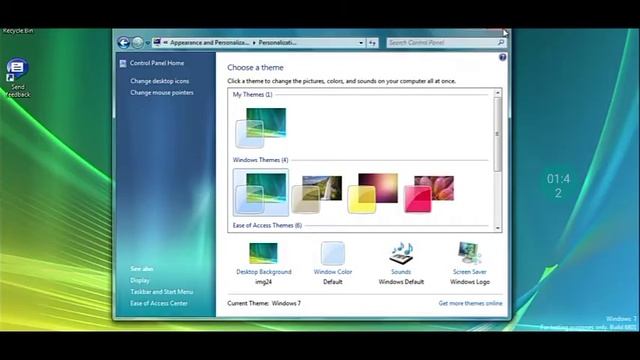Open the Sounds link
The height and width of the screenshot is (360, 640).
pyautogui.click(x=401, y=272)
